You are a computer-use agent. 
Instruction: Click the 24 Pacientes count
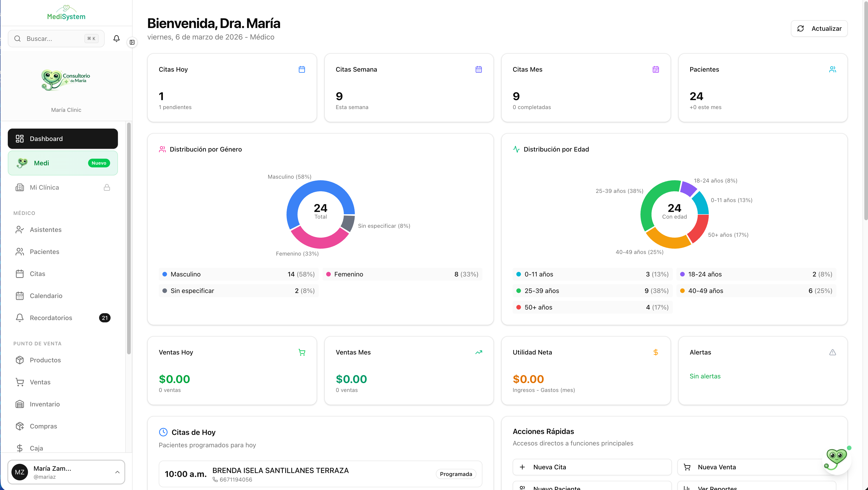(696, 96)
